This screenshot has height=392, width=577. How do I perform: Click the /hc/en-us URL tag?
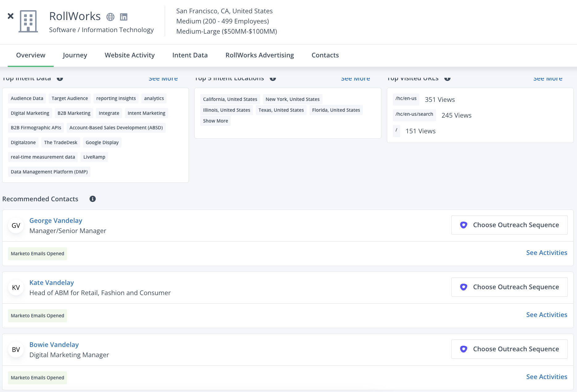tap(406, 99)
